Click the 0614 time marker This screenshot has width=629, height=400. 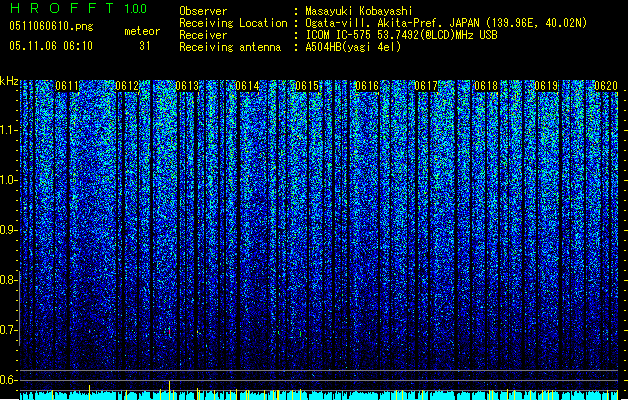(247, 86)
